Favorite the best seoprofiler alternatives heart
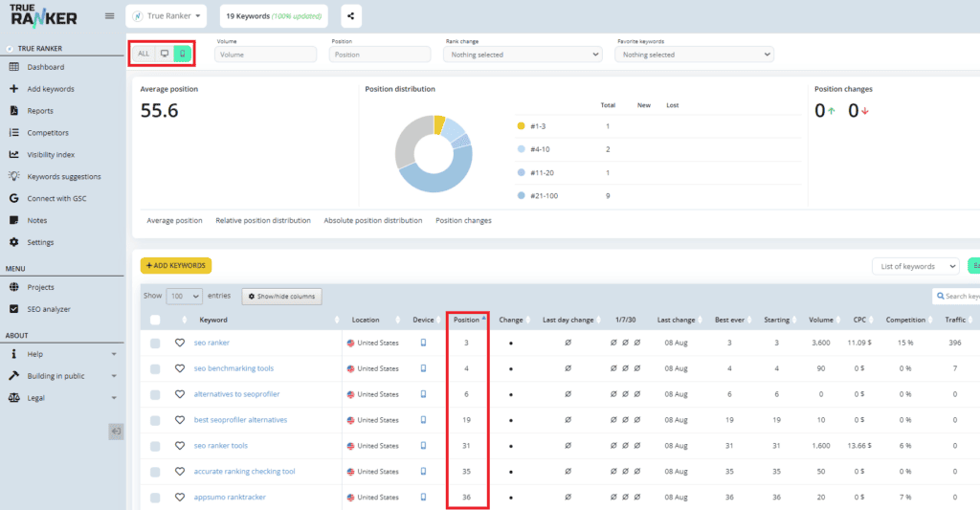 tap(179, 420)
